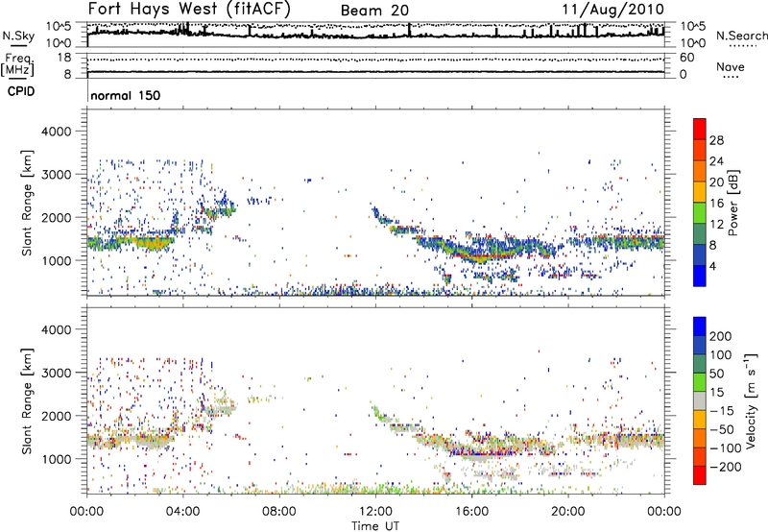Click the 3000 tick in the power panel
Image resolution: width=768 pixels, height=532 pixels.
(57, 175)
